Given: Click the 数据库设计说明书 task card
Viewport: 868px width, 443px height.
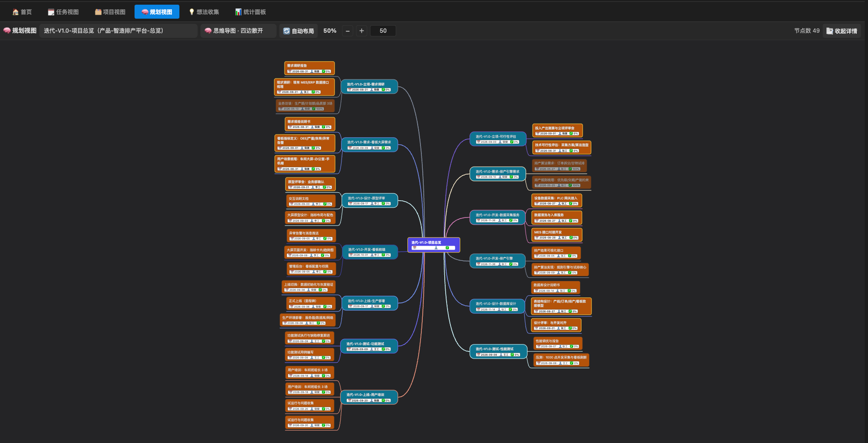Looking at the screenshot, I should [555, 288].
